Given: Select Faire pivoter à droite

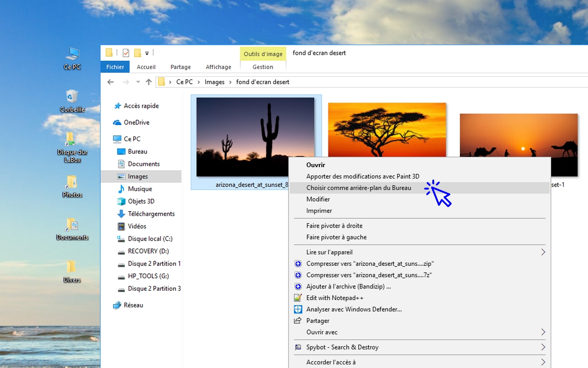Looking at the screenshot, I should point(334,226).
